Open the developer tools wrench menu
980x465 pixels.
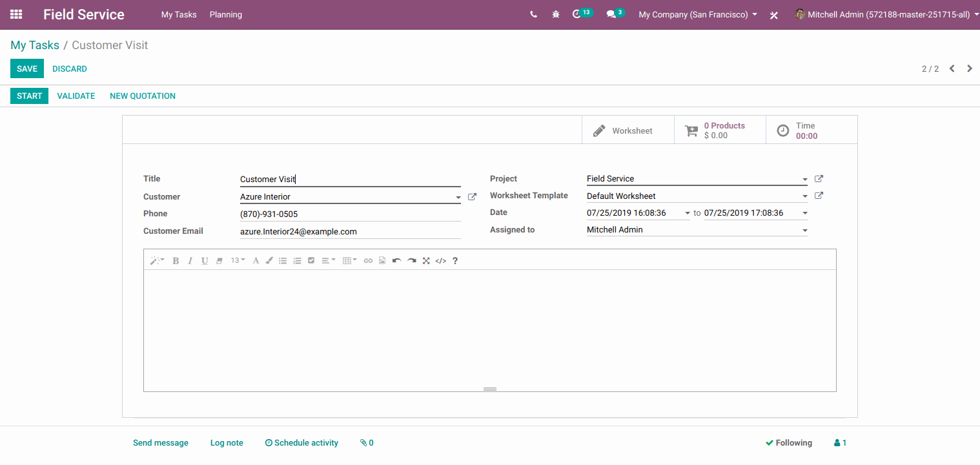[x=773, y=14]
